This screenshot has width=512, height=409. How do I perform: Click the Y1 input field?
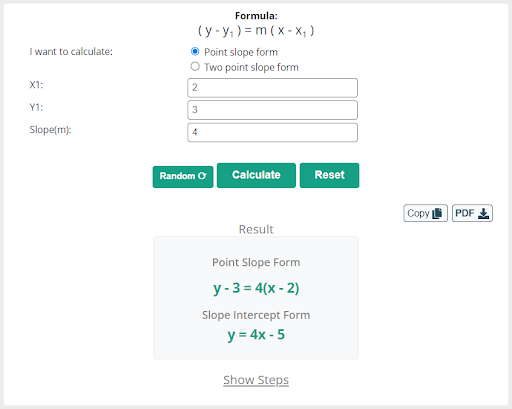click(272, 110)
